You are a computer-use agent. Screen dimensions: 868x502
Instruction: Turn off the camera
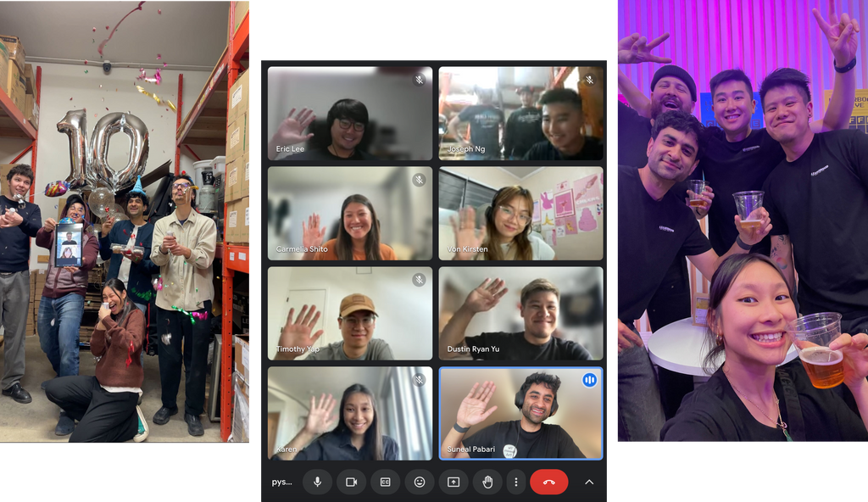pos(351,482)
